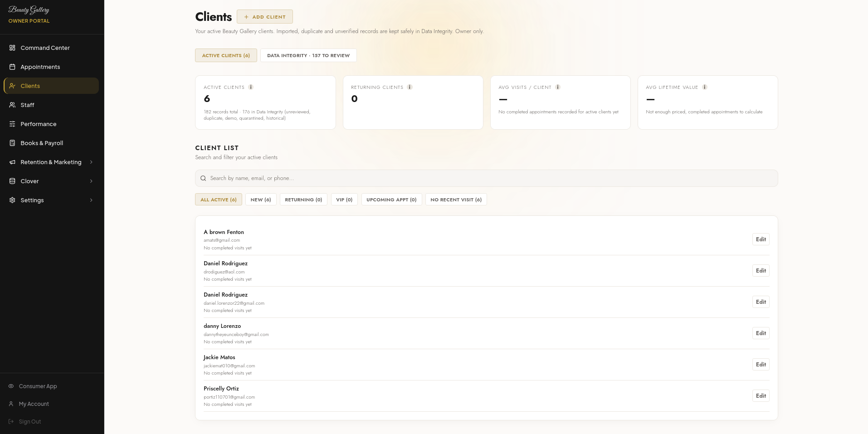Viewport: 868px width, 434px height.
Task: Click the My Account user icon
Action: click(x=11, y=404)
